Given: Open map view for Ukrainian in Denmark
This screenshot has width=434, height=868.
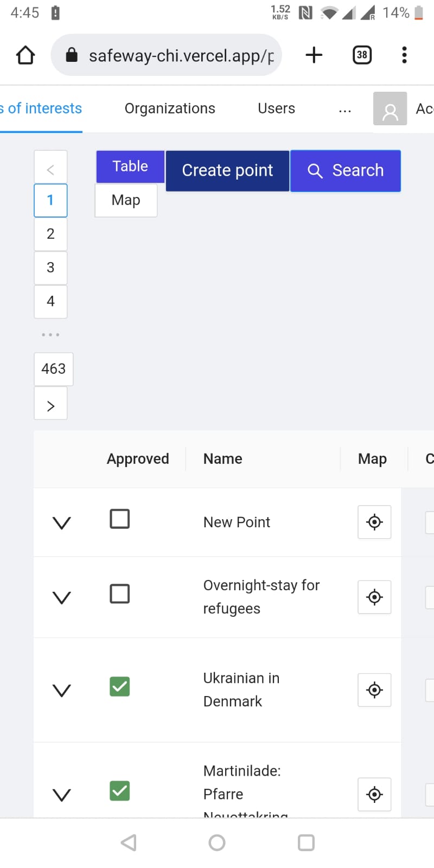Looking at the screenshot, I should tap(374, 690).
